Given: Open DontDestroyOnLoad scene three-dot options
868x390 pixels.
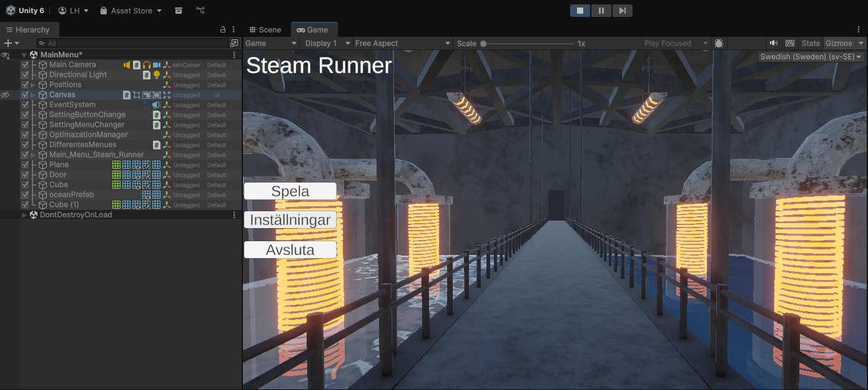Looking at the screenshot, I should point(234,215).
